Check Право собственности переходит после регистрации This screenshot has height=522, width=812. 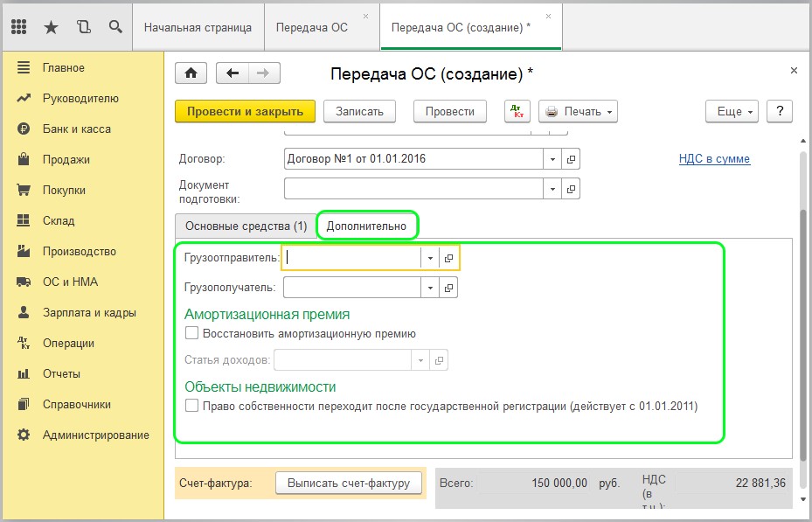[x=191, y=406]
